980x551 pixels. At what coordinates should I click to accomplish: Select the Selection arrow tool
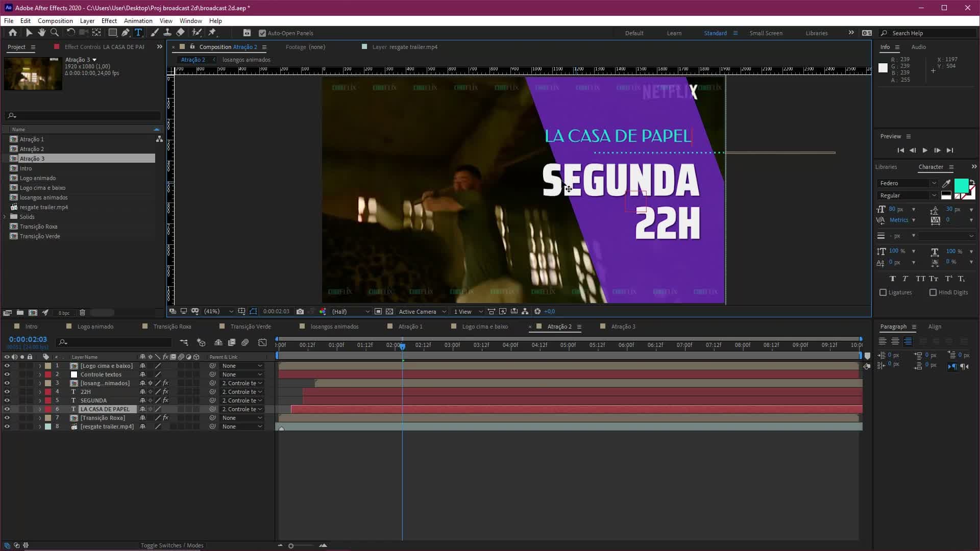pyautogui.click(x=29, y=33)
